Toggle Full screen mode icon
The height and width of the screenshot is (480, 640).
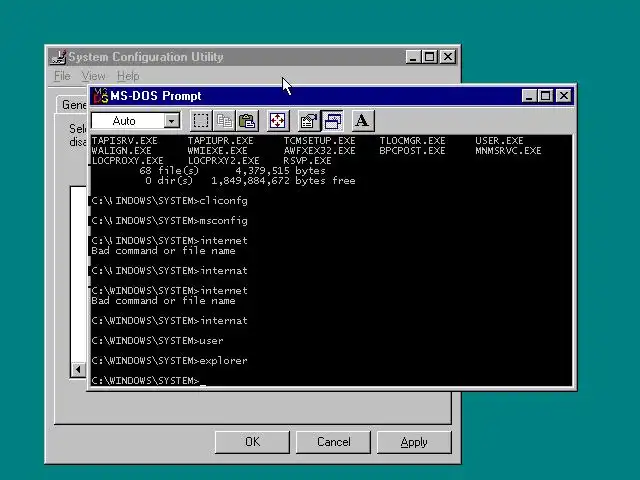(278, 121)
